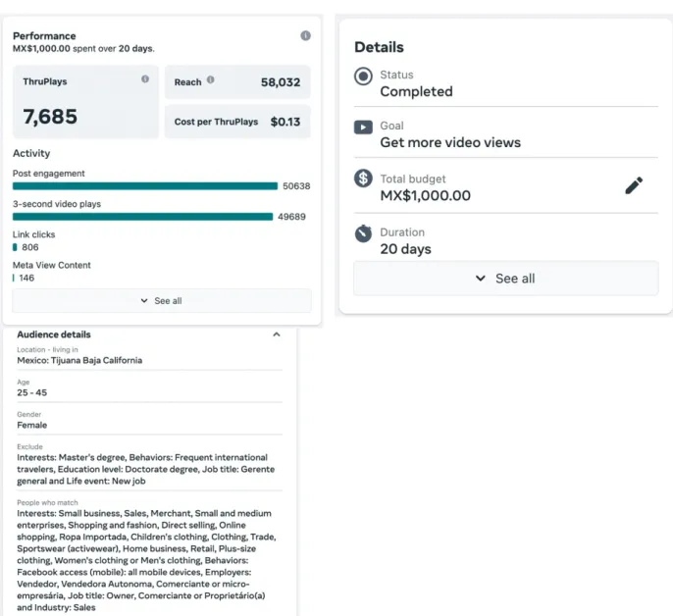Click the stopwatch Duration icon

pyautogui.click(x=363, y=233)
